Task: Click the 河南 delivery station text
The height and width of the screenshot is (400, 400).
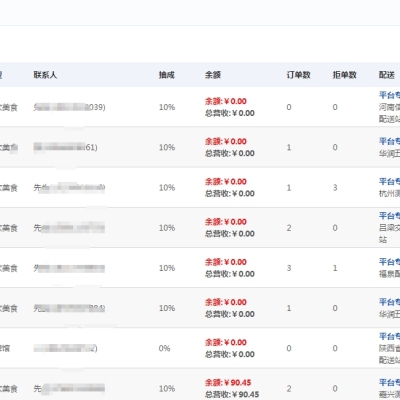Action: [389, 113]
